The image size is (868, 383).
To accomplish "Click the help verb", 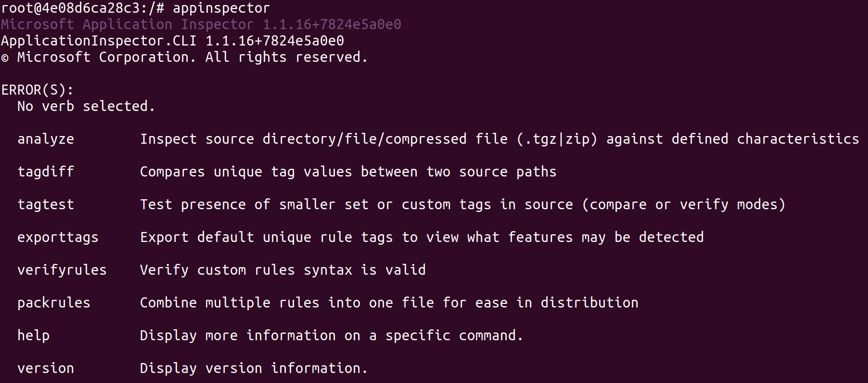I will click(x=33, y=336).
